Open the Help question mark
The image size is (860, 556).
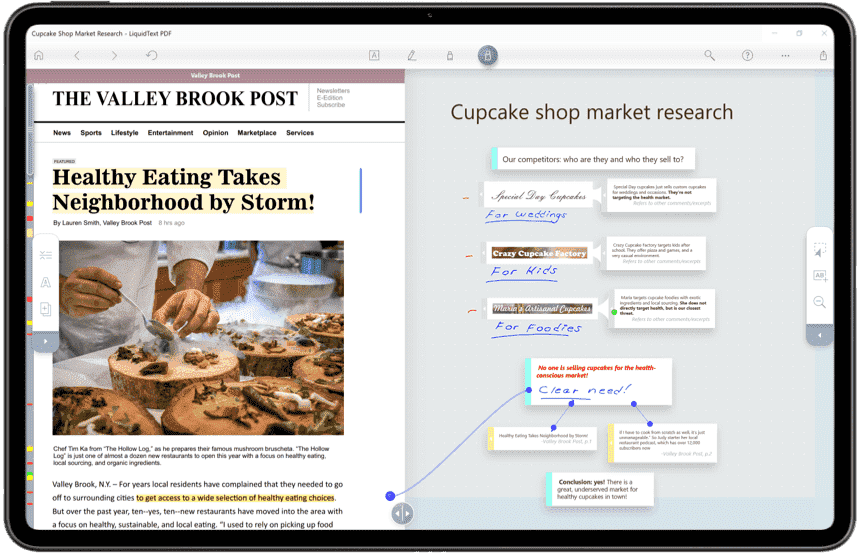click(x=748, y=55)
